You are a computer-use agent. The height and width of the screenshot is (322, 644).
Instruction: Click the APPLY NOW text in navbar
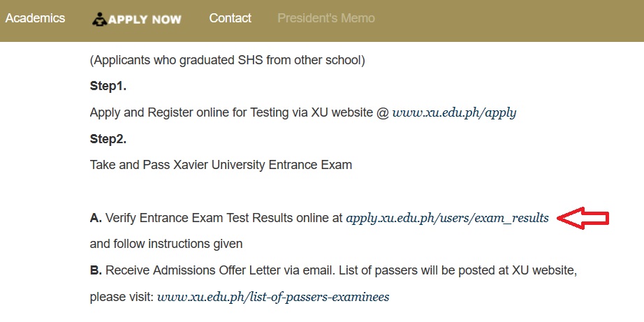point(145,20)
